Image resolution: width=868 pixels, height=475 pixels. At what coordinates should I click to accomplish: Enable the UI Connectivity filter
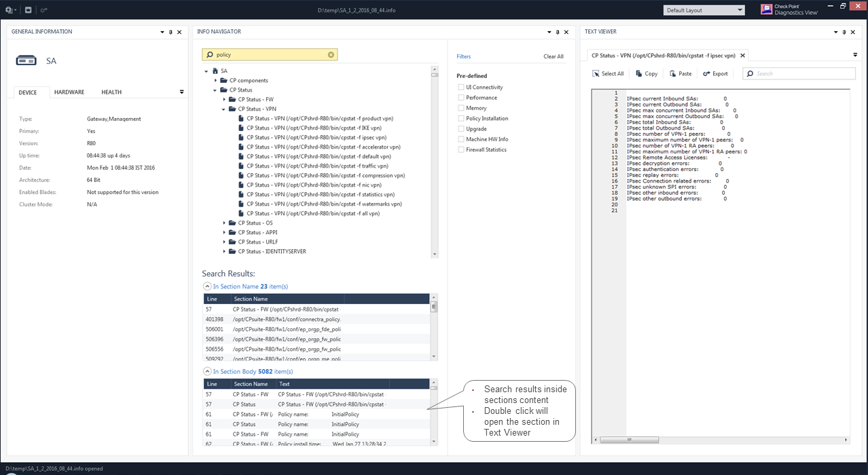click(x=461, y=88)
